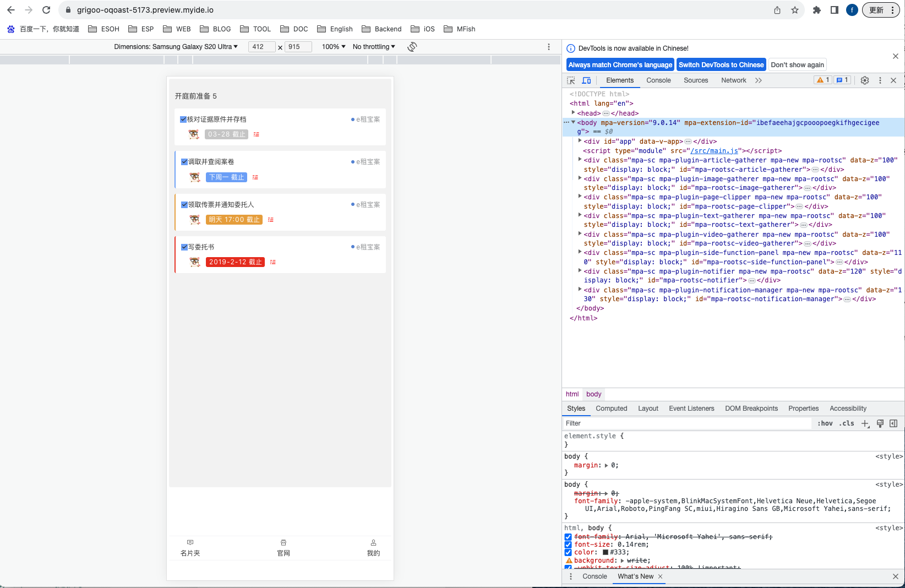905x588 pixels.
Task: Open the Event Listeners tab
Action: [691, 409]
